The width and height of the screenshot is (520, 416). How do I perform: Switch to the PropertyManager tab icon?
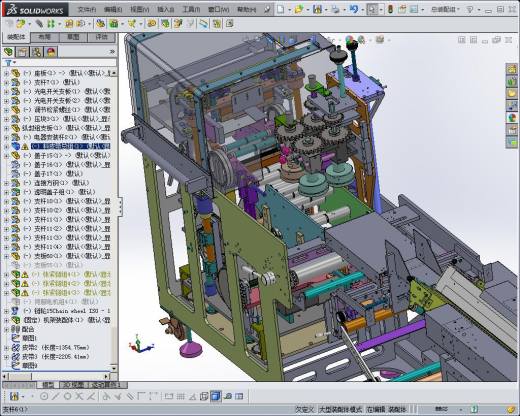(22, 52)
